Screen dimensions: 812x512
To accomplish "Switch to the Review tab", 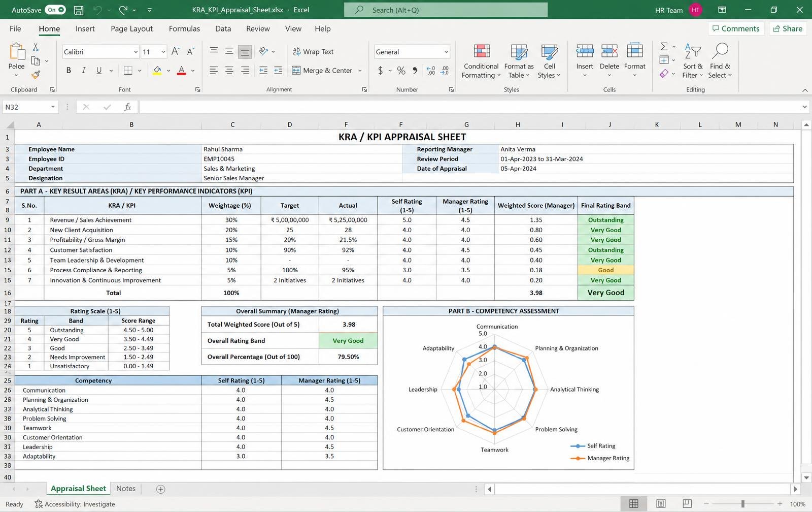I will 258,28.
